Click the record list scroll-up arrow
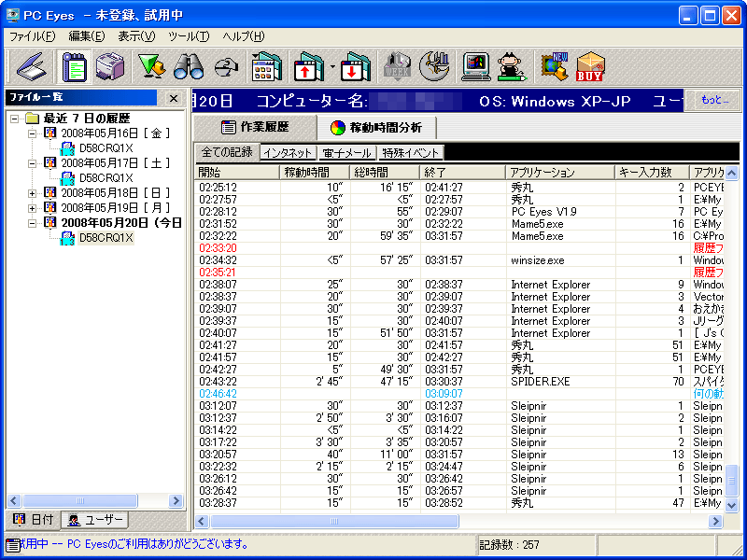 (731, 173)
